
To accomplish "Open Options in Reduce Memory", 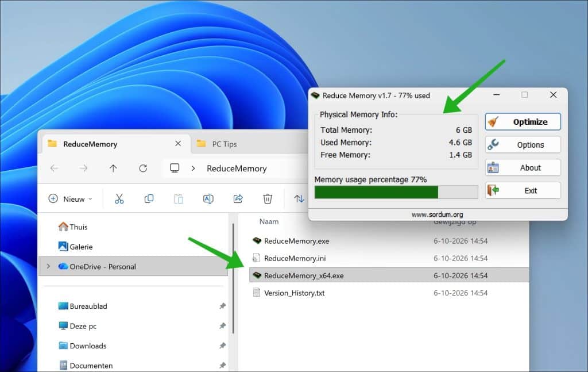I will click(523, 144).
